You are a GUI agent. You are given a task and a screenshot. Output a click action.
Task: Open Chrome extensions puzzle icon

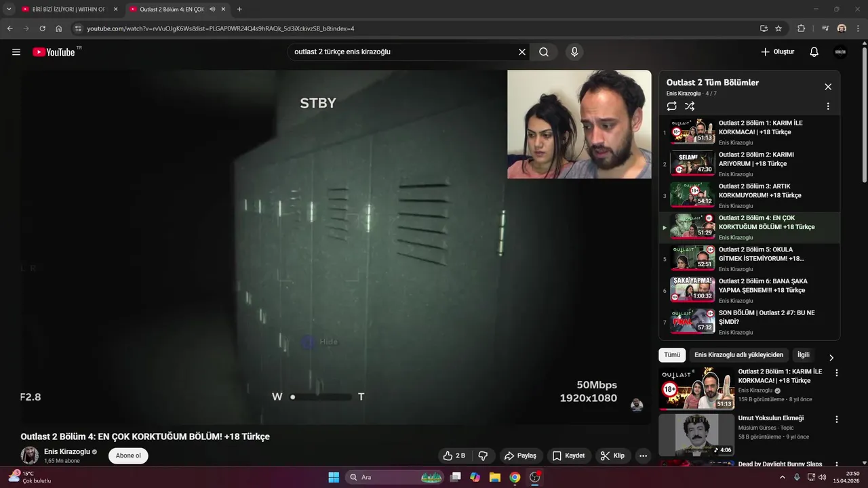(x=802, y=28)
